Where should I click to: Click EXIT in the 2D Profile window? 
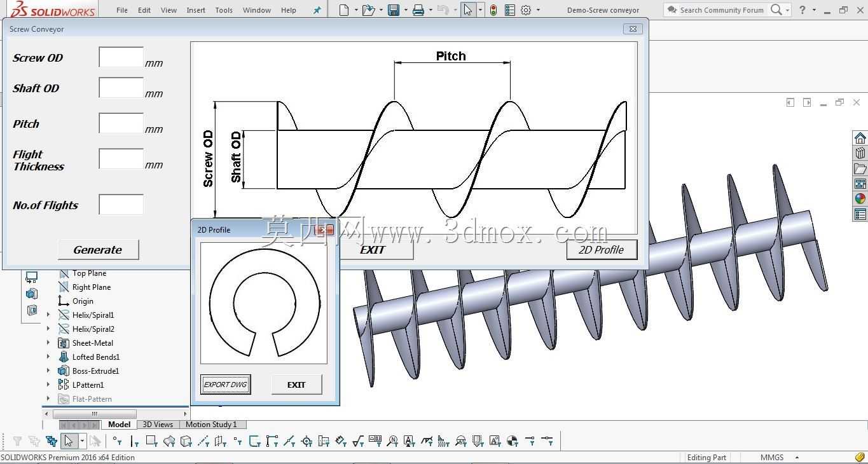tap(296, 385)
